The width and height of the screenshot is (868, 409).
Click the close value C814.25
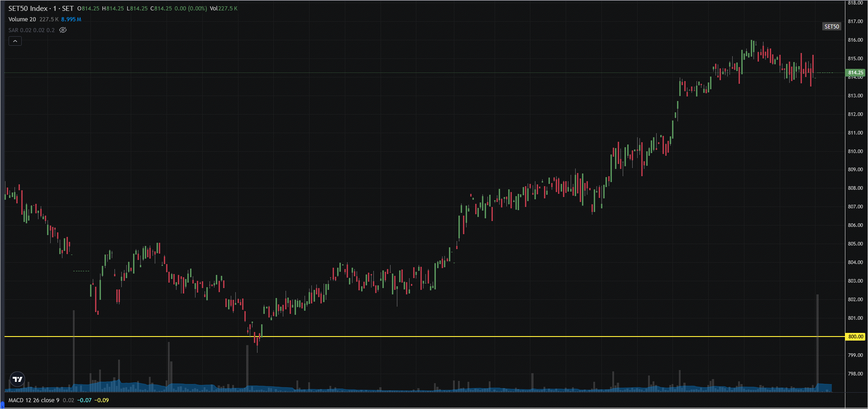click(161, 9)
